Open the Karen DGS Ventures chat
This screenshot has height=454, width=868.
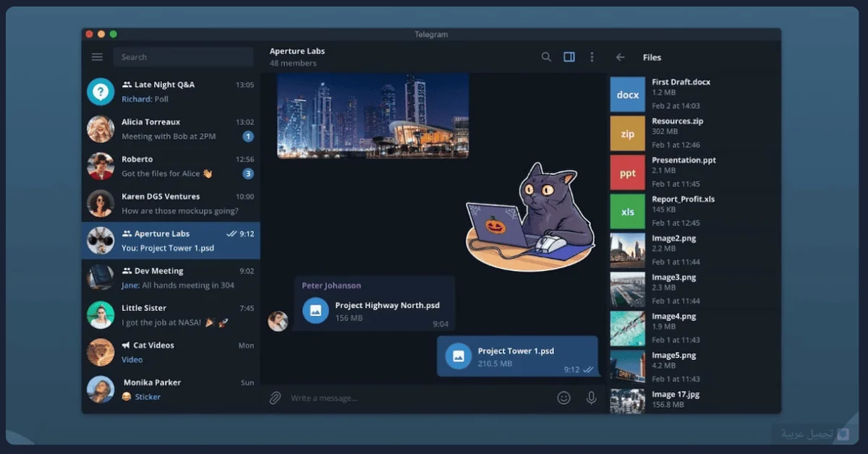[171, 203]
